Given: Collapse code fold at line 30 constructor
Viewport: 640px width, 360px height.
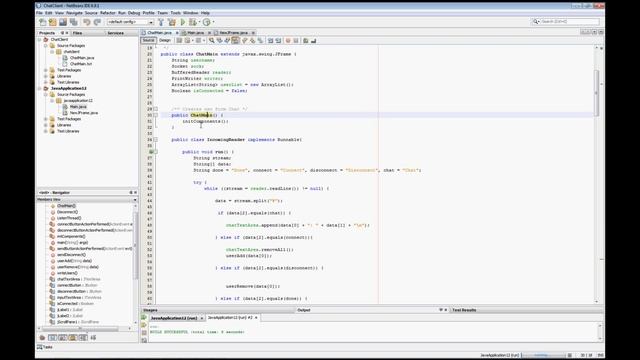Looking at the screenshot, I should click(156, 115).
